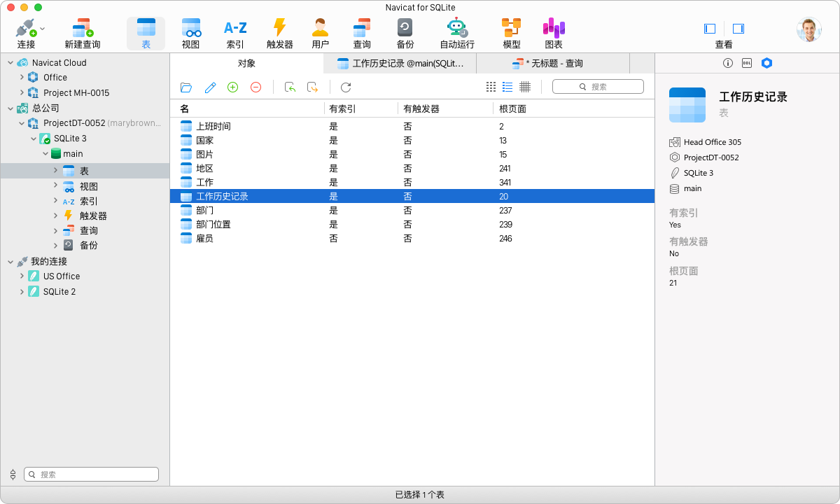Viewport: 840px width, 504px height.
Task: Collapse the 总公司 node
Action: [x=10, y=108]
